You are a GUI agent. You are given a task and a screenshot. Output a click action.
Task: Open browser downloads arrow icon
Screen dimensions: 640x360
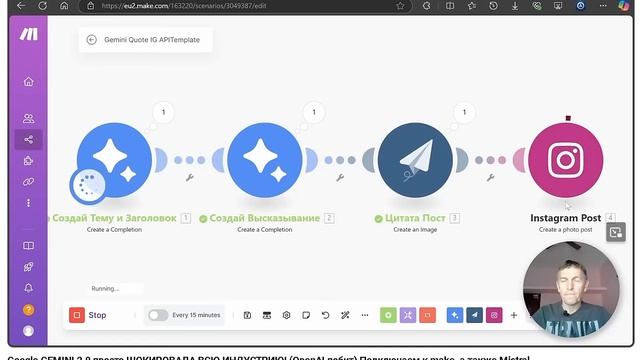pyautogui.click(x=515, y=6)
